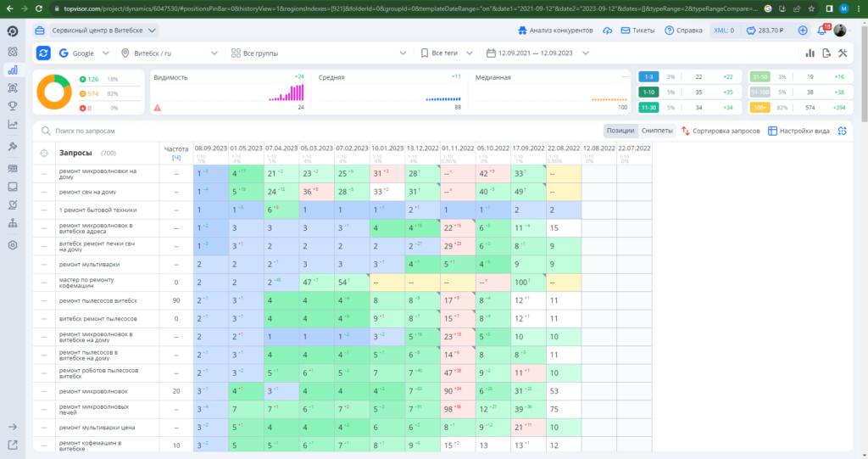Click the blue plus add-funds icon
868x459 pixels.
click(x=803, y=31)
